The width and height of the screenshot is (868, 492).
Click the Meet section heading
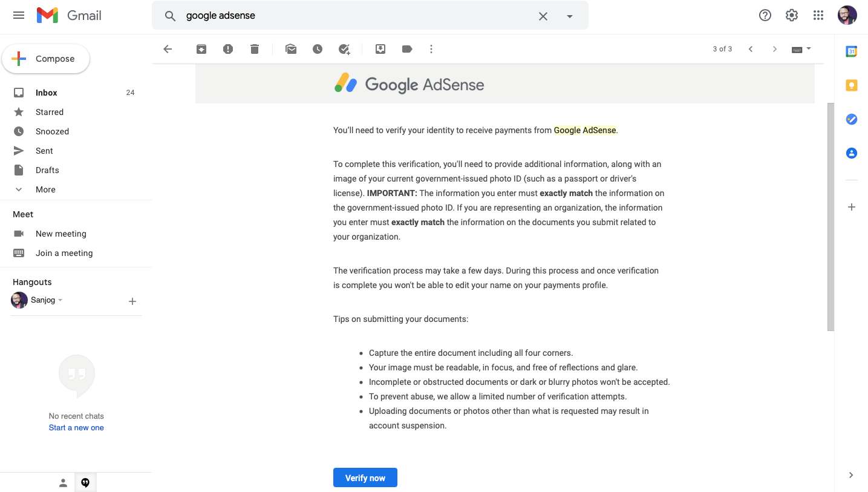pyautogui.click(x=23, y=214)
